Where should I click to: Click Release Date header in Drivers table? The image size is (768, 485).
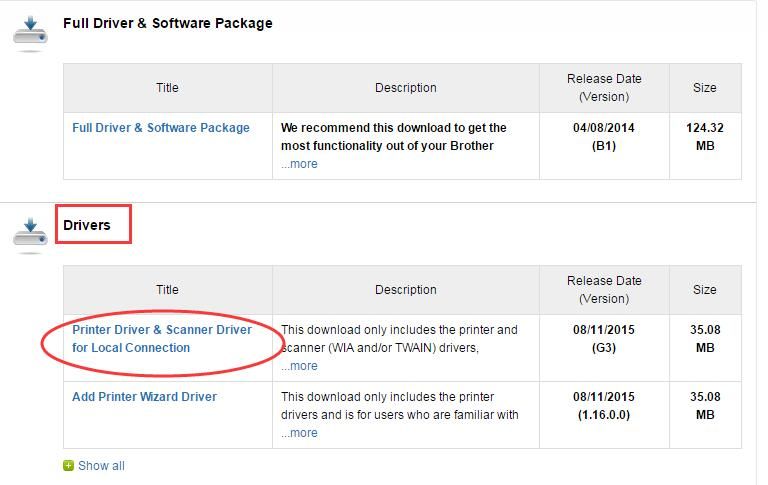click(604, 290)
